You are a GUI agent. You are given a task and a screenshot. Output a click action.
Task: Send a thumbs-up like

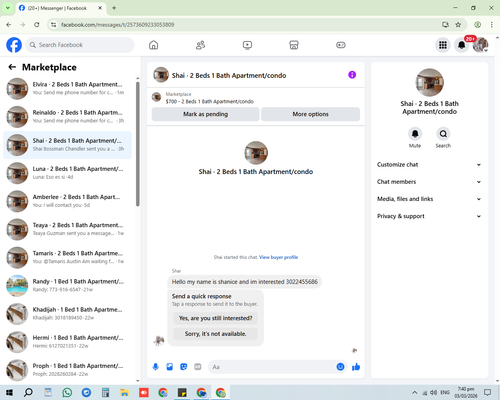click(356, 367)
